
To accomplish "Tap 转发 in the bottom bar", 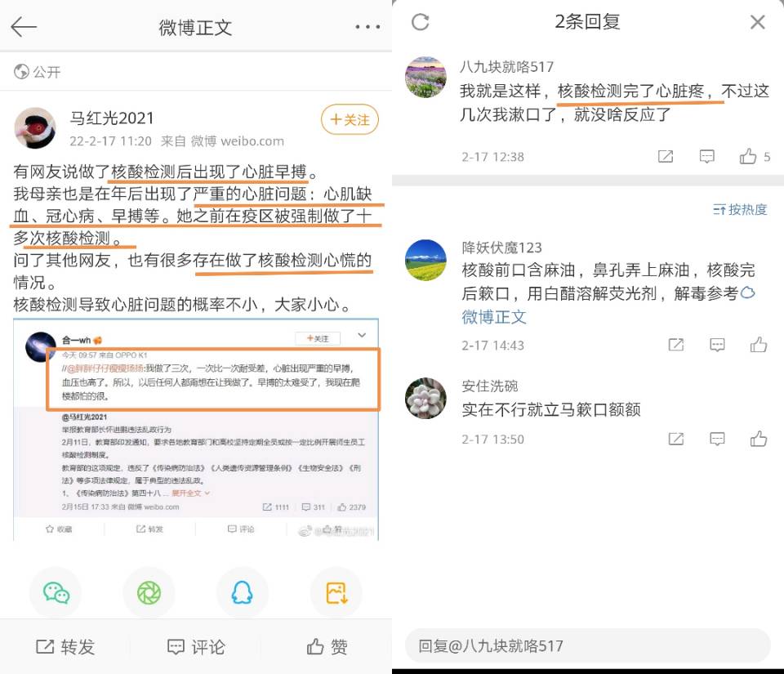I will pyautogui.click(x=65, y=646).
